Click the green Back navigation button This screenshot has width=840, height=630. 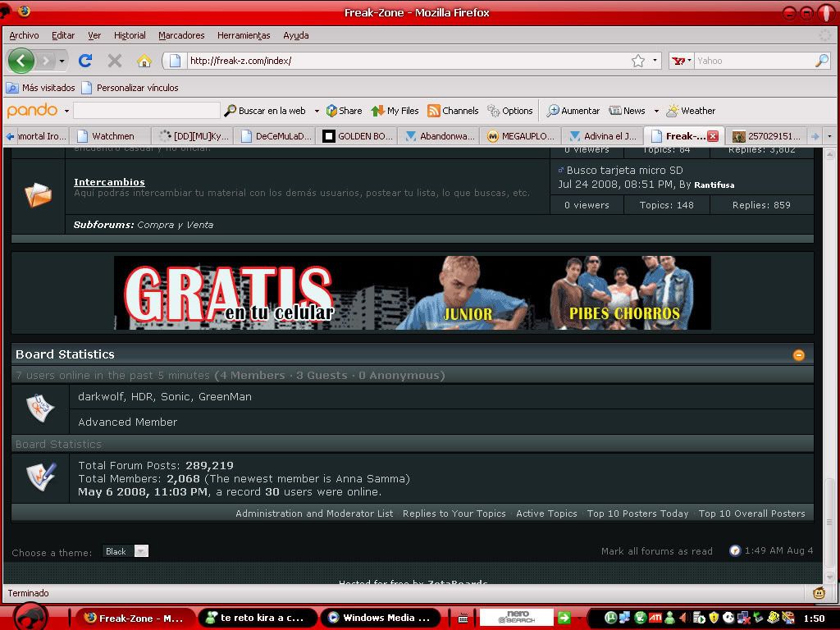pos(21,61)
